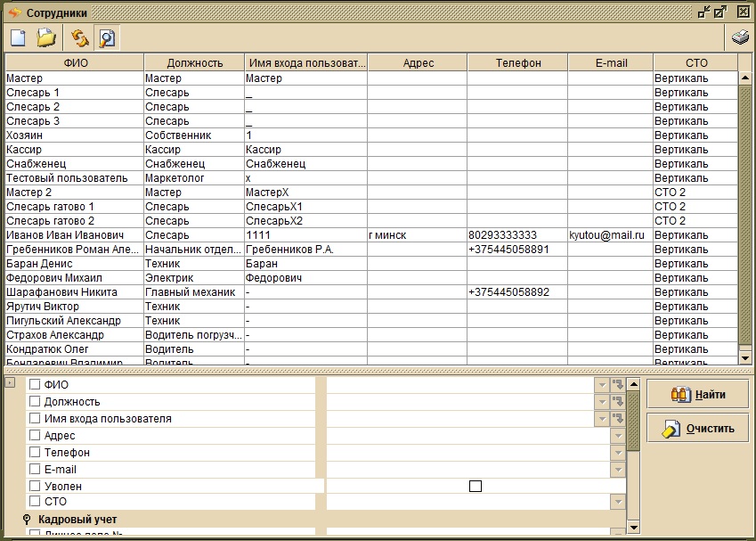Image resolution: width=756 pixels, height=541 pixels.
Task: Click the filter panel scrollbar down arrow
Action: pyautogui.click(x=634, y=528)
